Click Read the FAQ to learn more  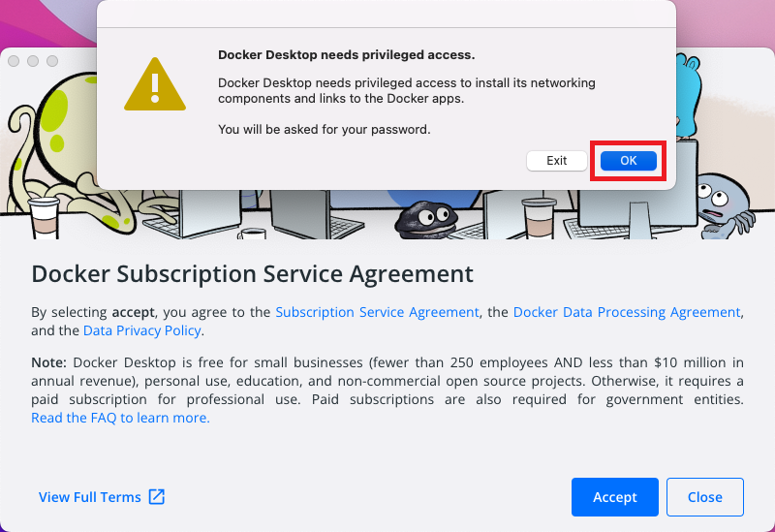coord(120,418)
